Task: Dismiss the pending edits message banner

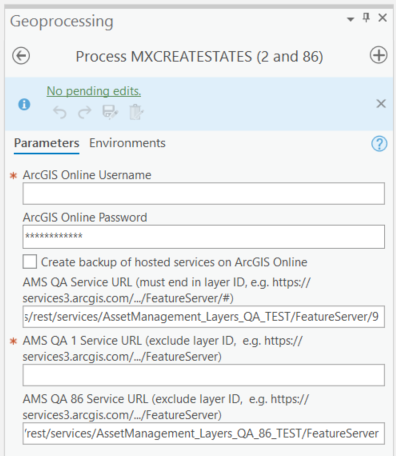Action: point(381,104)
